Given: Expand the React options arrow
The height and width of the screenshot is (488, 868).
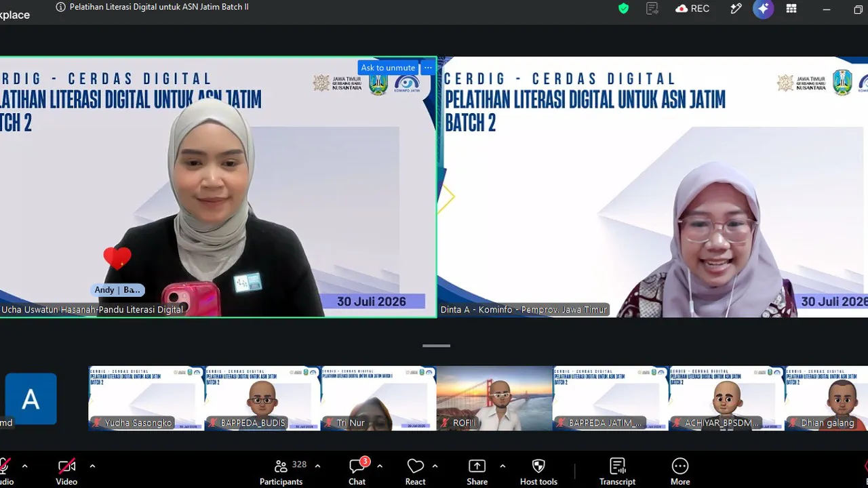Looking at the screenshot, I should [x=435, y=466].
